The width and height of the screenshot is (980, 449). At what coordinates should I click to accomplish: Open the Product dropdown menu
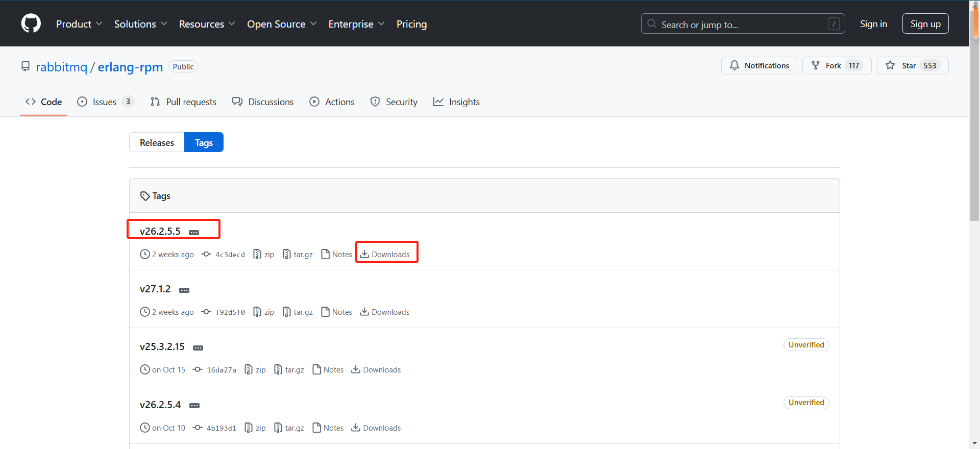(79, 24)
